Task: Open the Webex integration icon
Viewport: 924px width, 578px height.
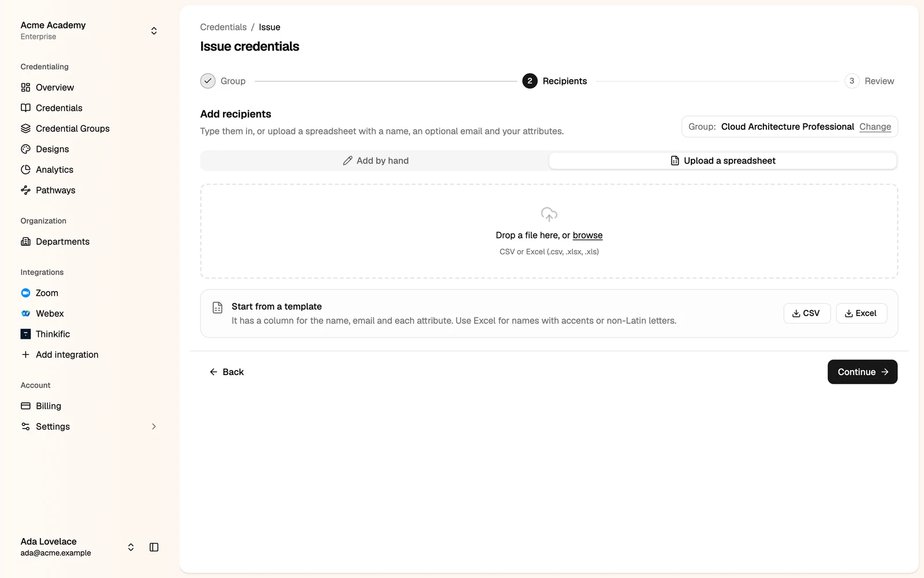Action: (x=25, y=313)
